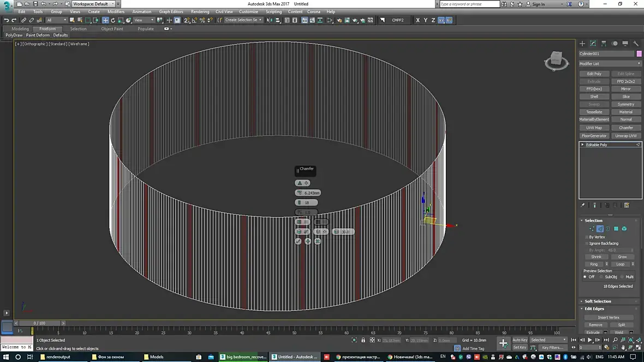The height and width of the screenshot is (362, 644).
Task: Click the Cylinder001 object color swatch
Action: [639, 54]
